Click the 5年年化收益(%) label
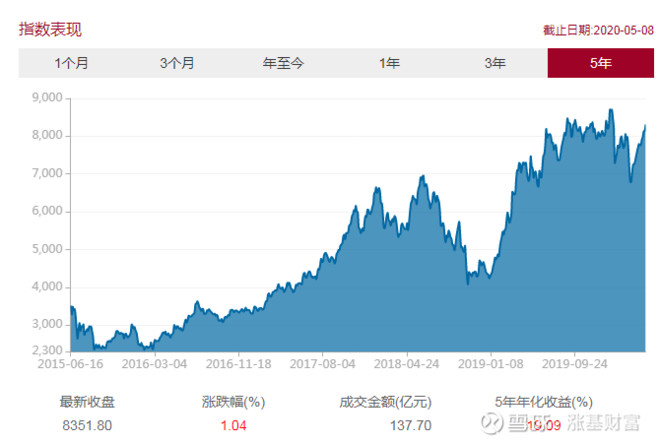The width and height of the screenshot is (660, 443). (543, 402)
